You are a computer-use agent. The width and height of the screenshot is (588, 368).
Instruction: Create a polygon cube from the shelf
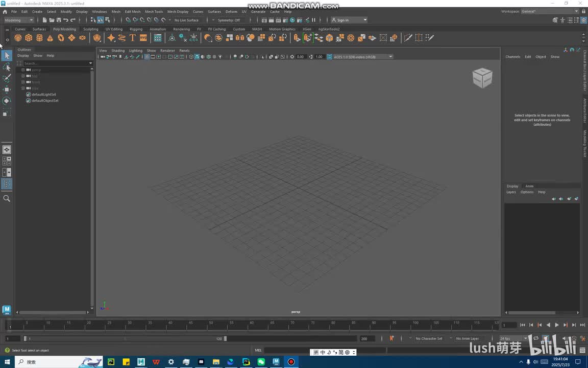(29, 38)
